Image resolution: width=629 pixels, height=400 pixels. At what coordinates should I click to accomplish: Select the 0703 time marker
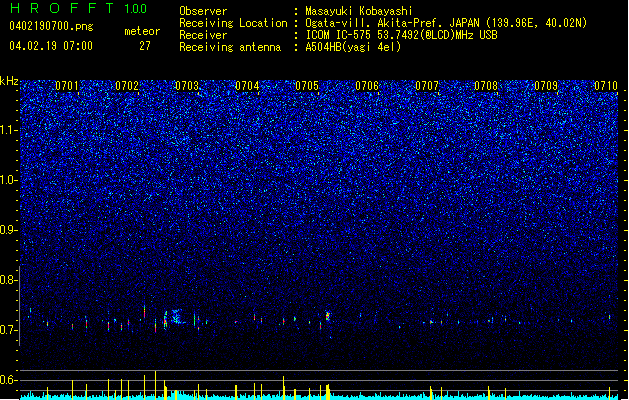pyautogui.click(x=187, y=86)
